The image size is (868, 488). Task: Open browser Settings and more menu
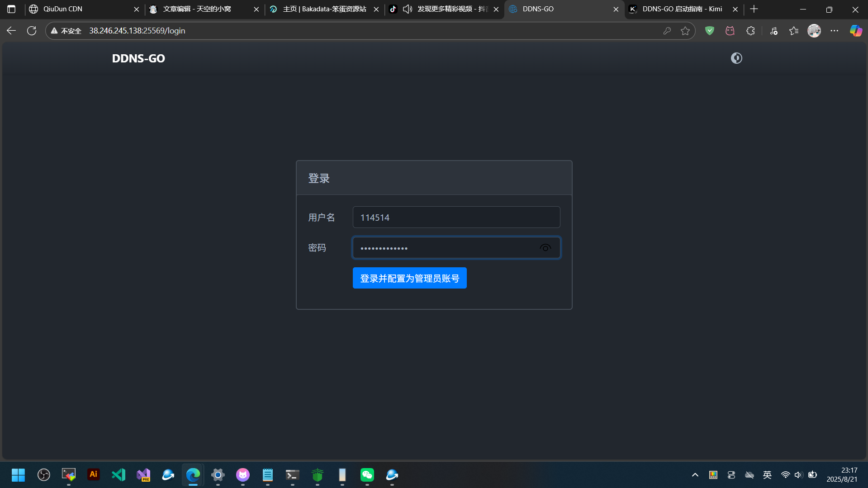[835, 31]
